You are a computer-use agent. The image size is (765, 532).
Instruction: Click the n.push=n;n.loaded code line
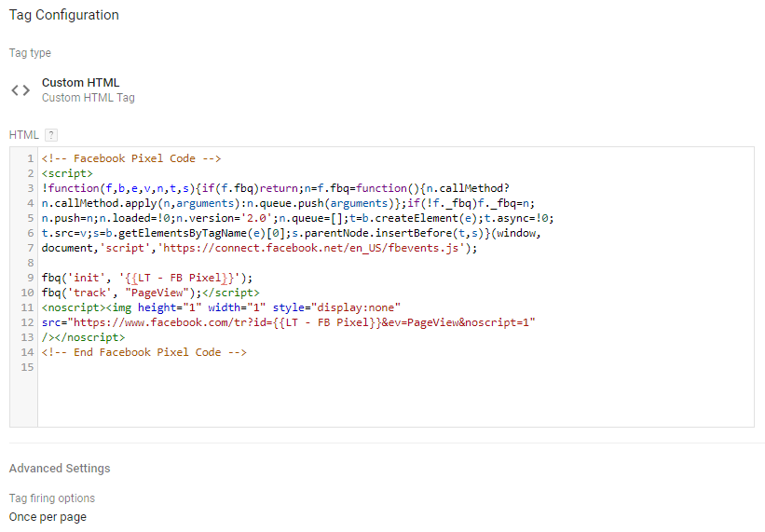pos(298,218)
